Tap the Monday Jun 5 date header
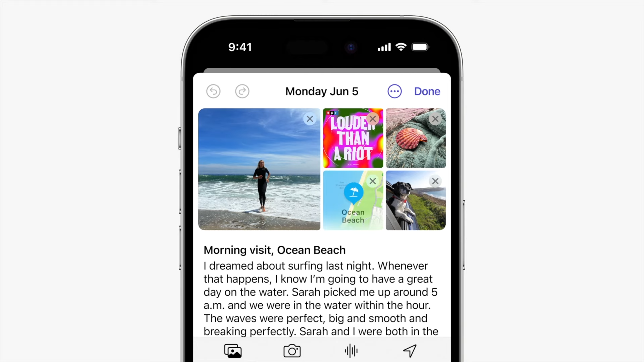Viewport: 644px width, 362px height. [322, 91]
